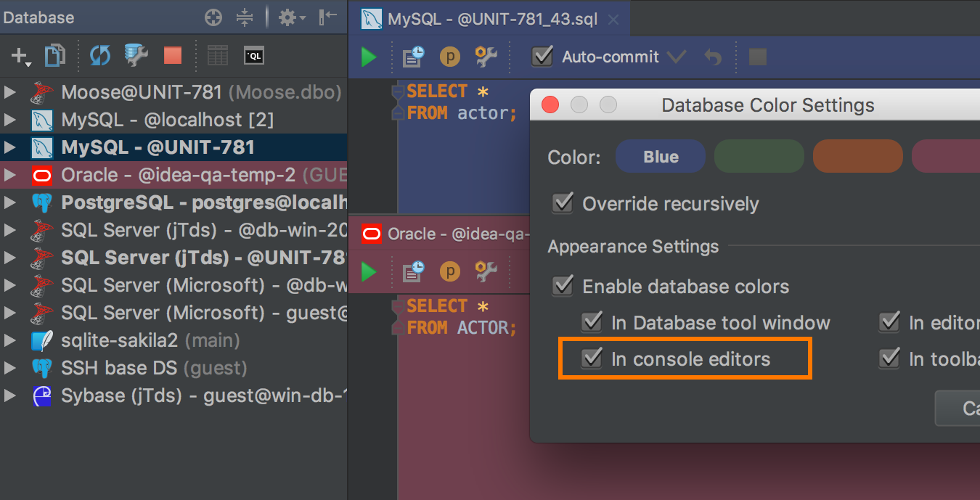Click the 'FROM actor;' line in MySQL editor
Viewport: 980px width, 500px height.
[x=462, y=113]
